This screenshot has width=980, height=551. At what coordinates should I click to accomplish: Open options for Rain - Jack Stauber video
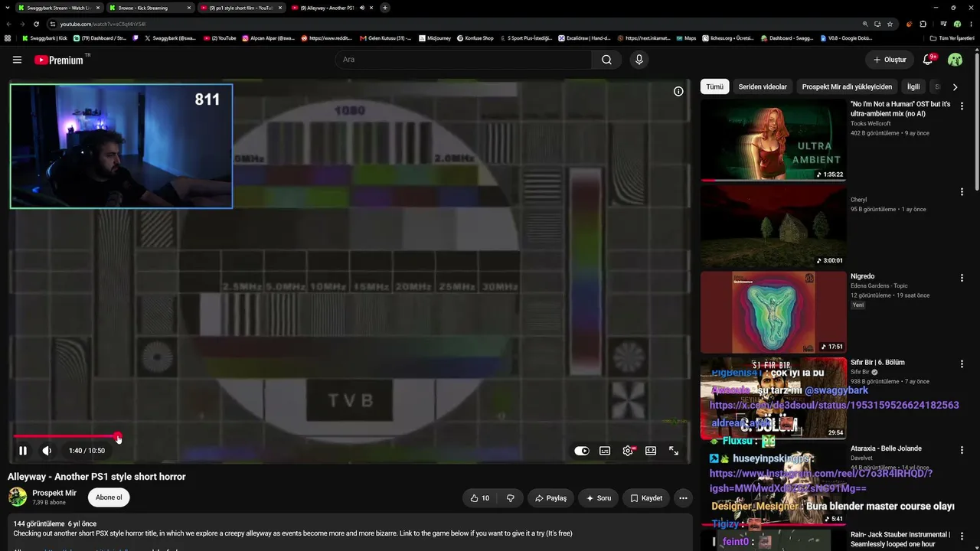tap(962, 536)
